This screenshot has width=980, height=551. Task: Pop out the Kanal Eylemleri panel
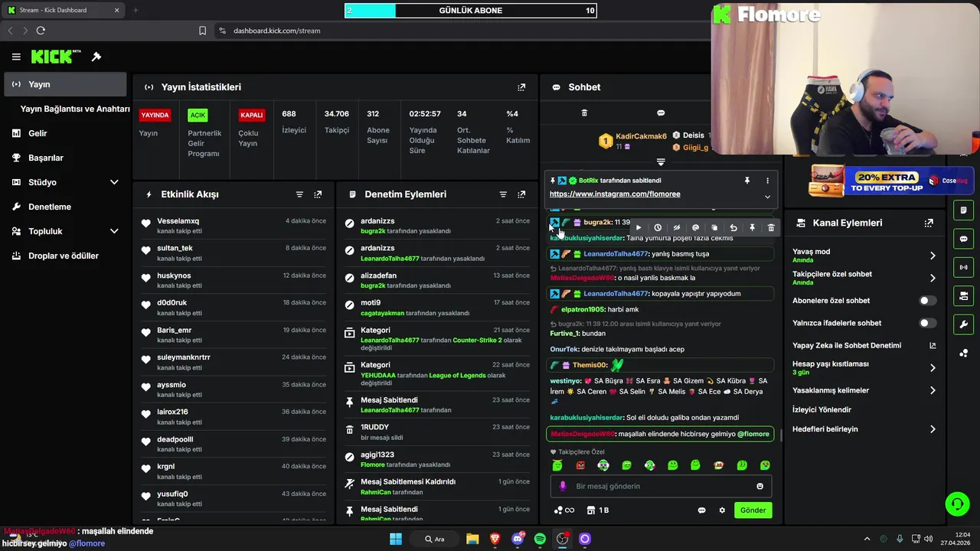929,223
